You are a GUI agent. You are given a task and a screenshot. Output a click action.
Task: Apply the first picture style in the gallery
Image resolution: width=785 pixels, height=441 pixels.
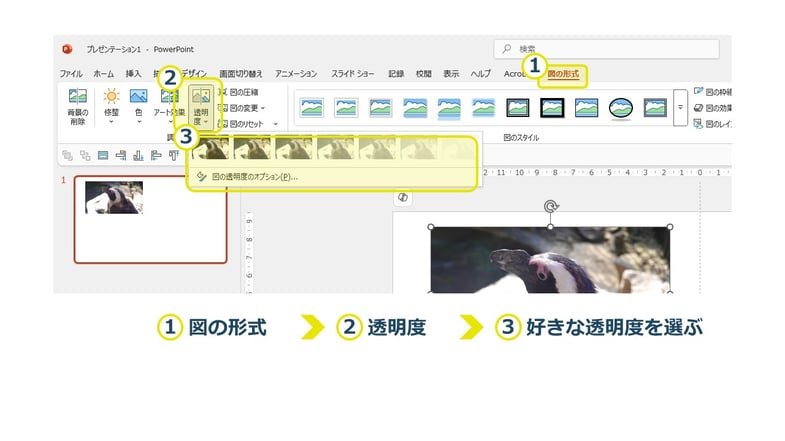click(312, 108)
